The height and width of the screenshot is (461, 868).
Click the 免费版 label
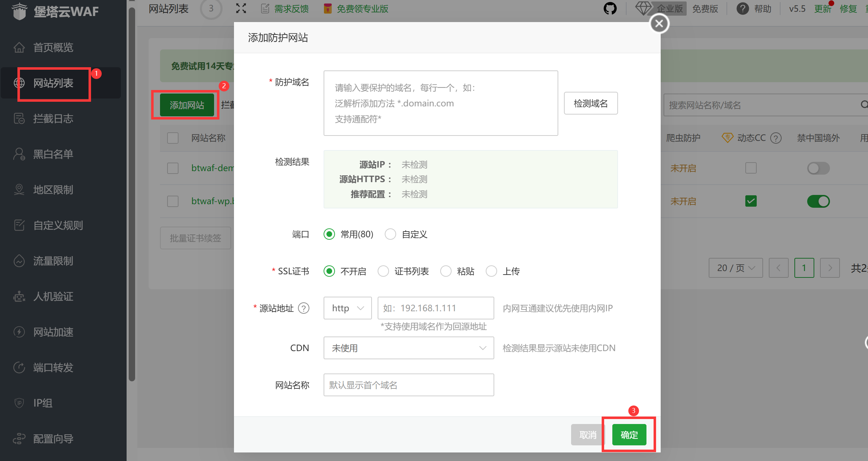coord(705,9)
